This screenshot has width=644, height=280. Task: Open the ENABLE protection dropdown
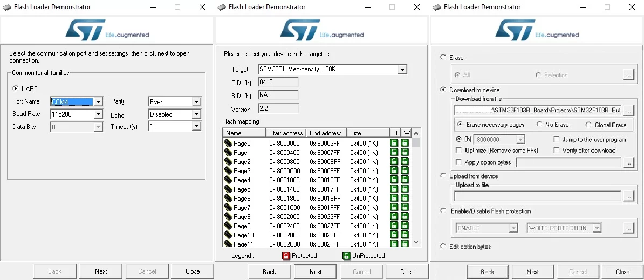click(513, 228)
